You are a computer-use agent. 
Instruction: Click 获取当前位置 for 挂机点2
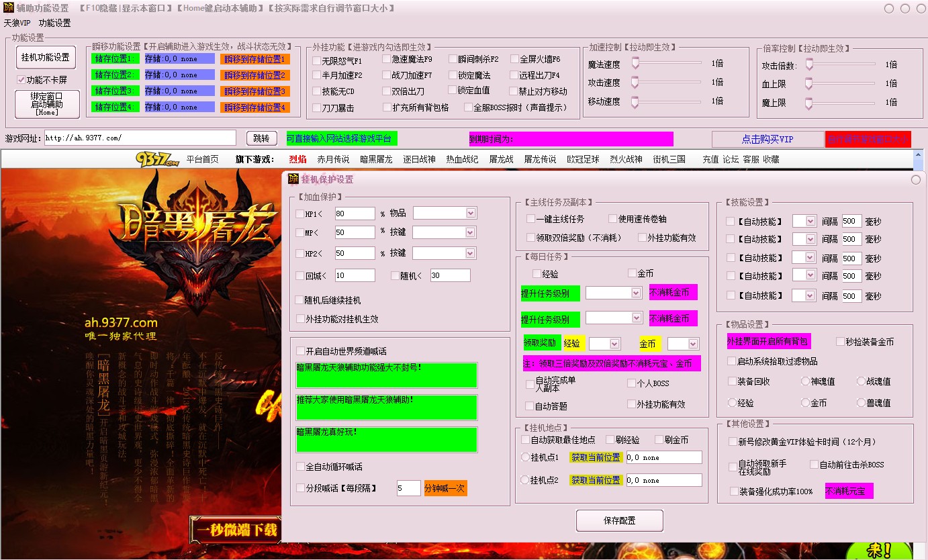[596, 480]
